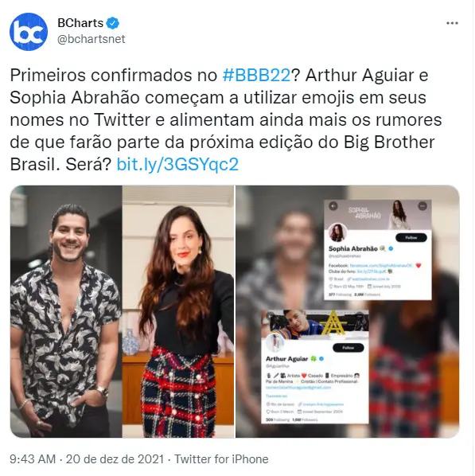Viewport: 475px width, 476px height.
Task: Click the Follow button on Arthur Aguiar card
Action: tap(348, 348)
